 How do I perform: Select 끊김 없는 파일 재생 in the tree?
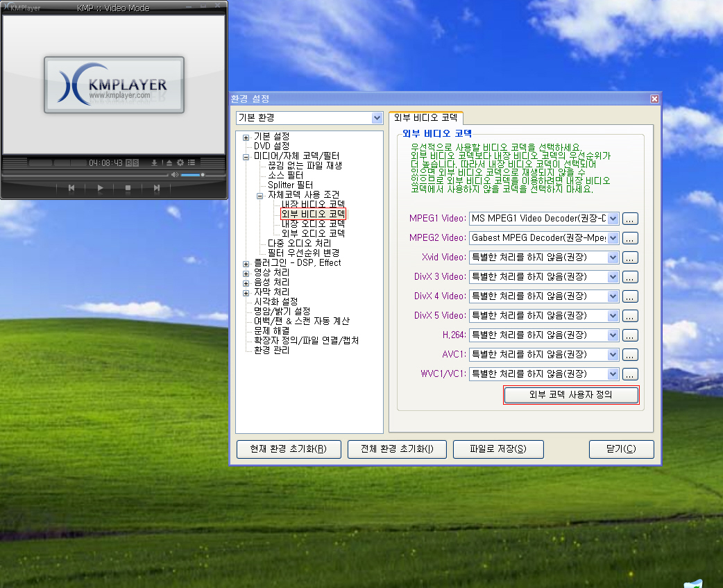(305, 165)
